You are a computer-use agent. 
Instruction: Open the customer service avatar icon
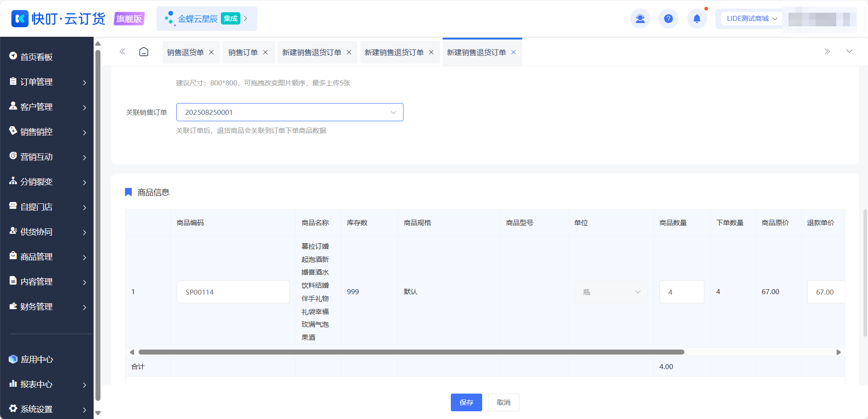[640, 19]
